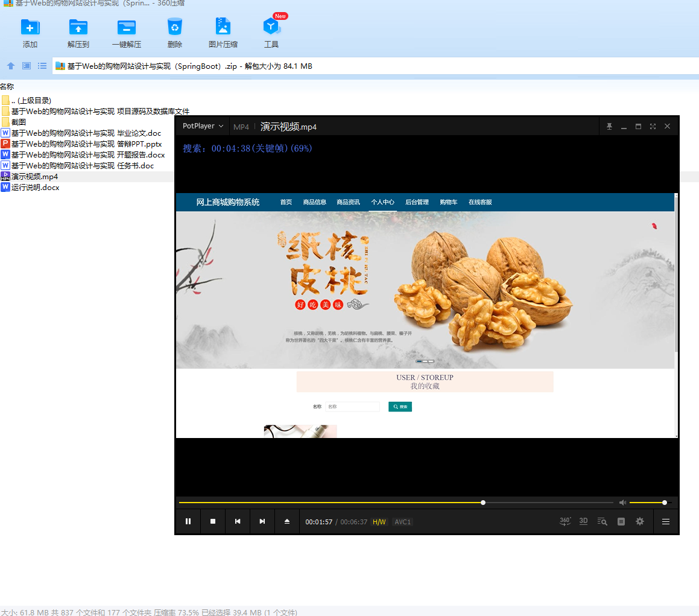Switch to list view icon in 360压缩

(42, 66)
